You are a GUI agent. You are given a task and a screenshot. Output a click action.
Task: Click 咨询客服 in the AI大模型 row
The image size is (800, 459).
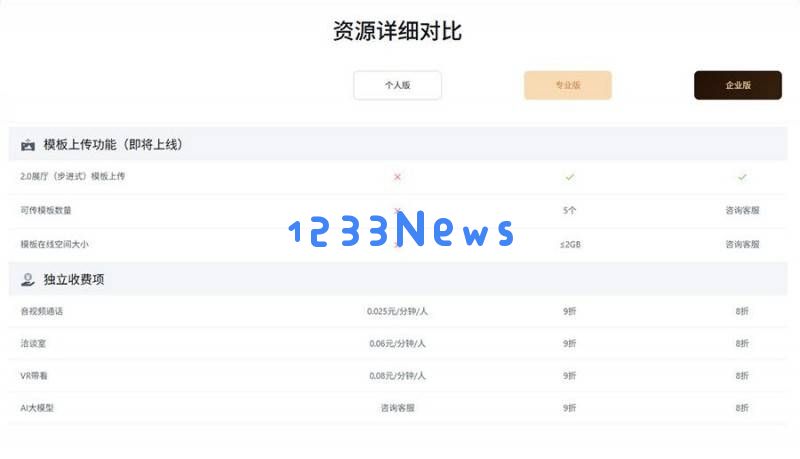tap(397, 408)
